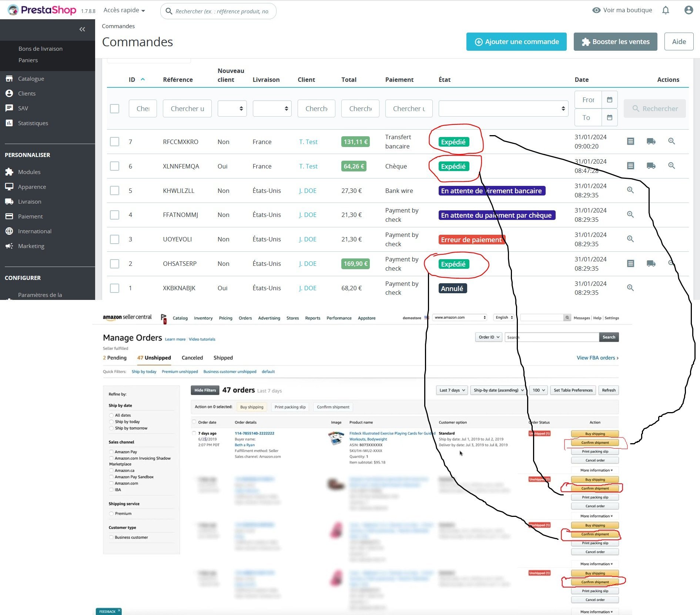Open the Catalogue menu in sidebar
This screenshot has width=700, height=615.
coord(31,78)
